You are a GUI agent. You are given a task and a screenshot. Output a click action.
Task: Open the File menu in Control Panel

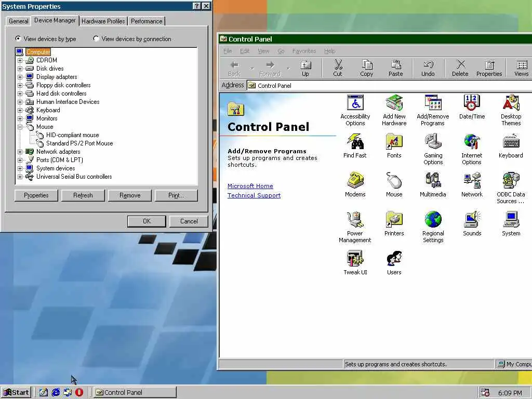point(228,51)
